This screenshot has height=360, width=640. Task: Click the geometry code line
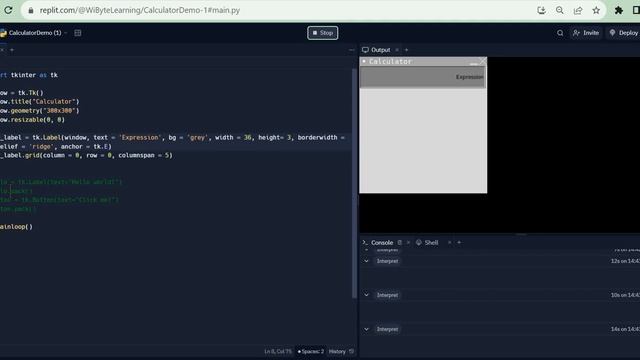click(40, 111)
